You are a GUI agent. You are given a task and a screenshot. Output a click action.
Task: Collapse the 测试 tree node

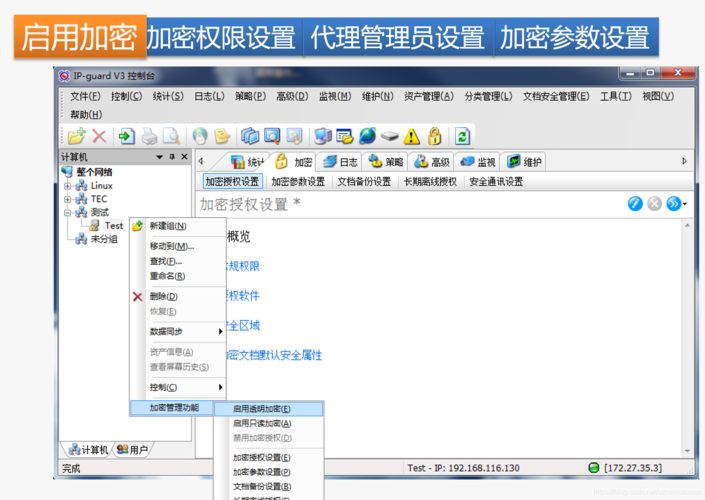[x=67, y=212]
